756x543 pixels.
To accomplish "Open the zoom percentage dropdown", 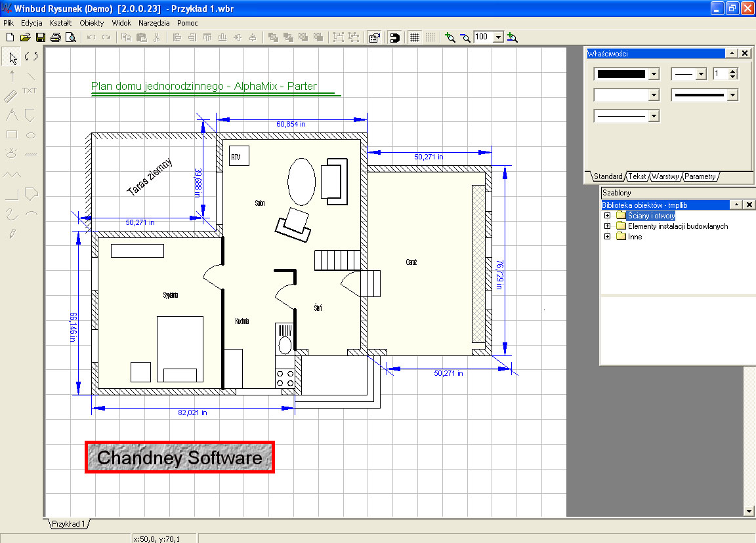I will pyautogui.click(x=497, y=37).
